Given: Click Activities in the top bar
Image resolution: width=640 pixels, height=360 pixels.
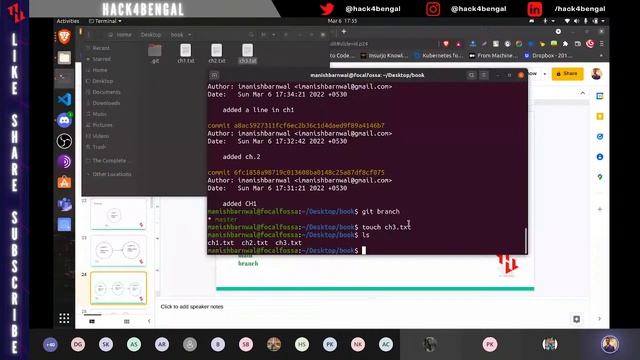Looking at the screenshot, I should pos(68,21).
